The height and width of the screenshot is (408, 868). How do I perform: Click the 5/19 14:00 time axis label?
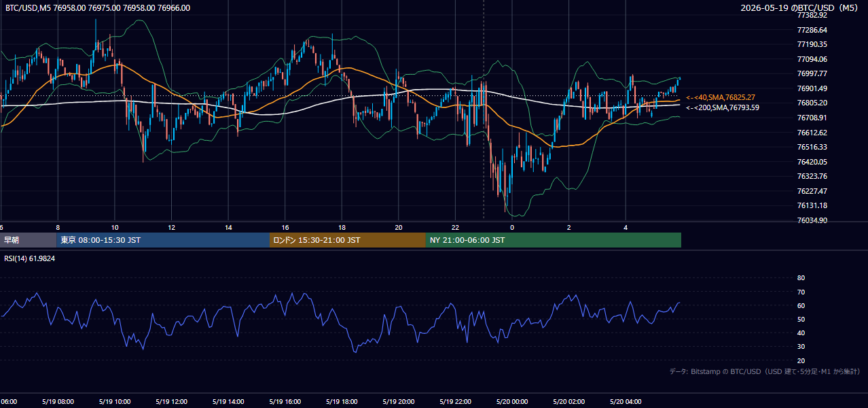click(x=228, y=402)
